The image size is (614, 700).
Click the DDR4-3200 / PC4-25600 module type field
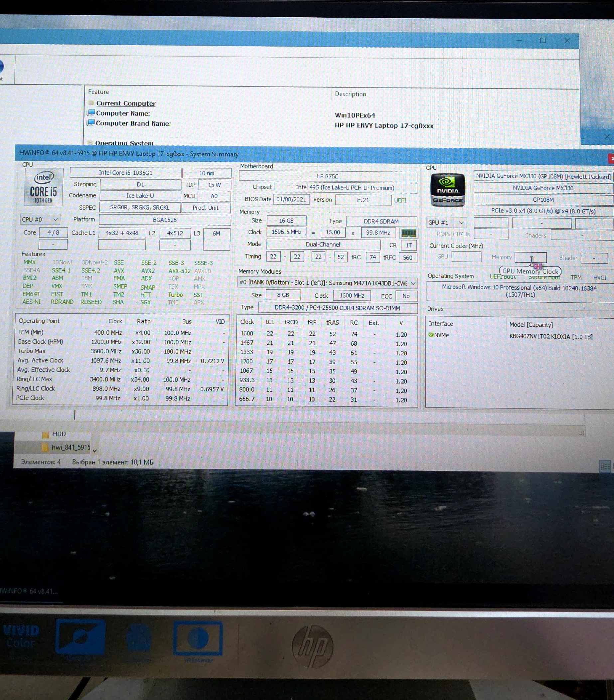click(x=337, y=308)
